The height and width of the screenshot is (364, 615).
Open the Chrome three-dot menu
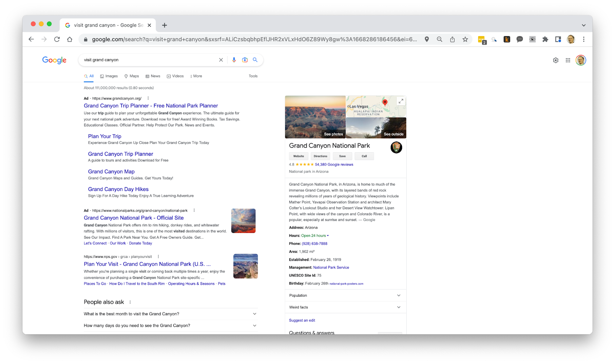tap(583, 39)
